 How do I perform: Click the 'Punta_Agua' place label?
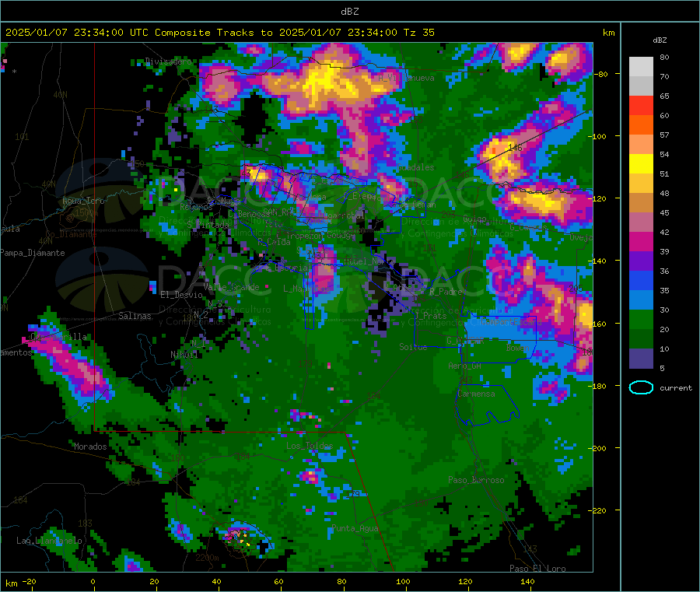click(355, 529)
